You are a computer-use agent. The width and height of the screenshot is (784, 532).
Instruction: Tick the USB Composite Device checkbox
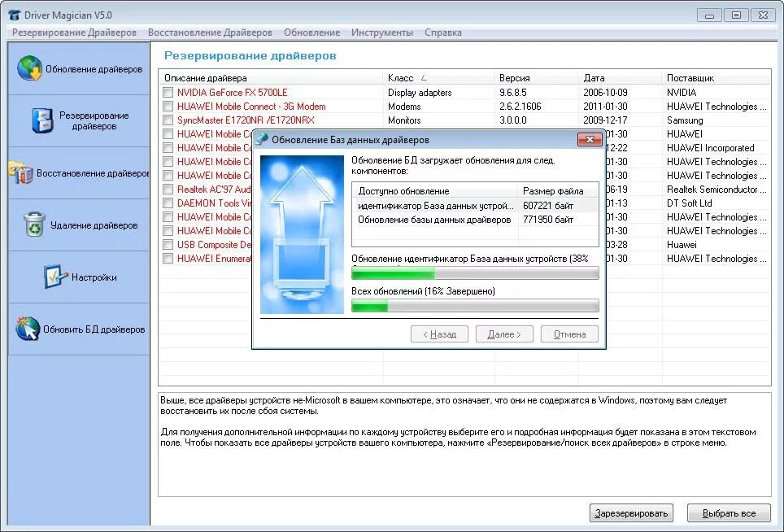click(168, 244)
